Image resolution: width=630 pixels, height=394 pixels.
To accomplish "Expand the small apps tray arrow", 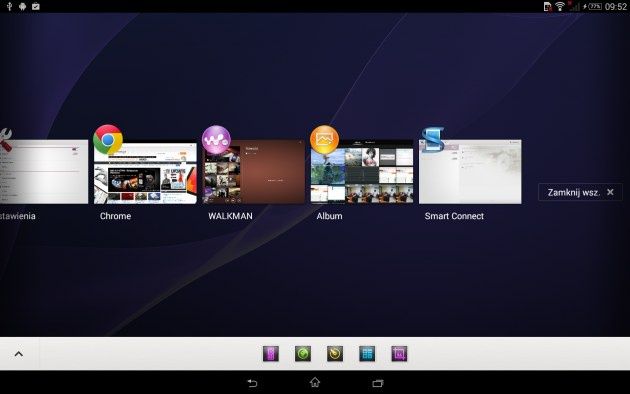I will [x=18, y=354].
